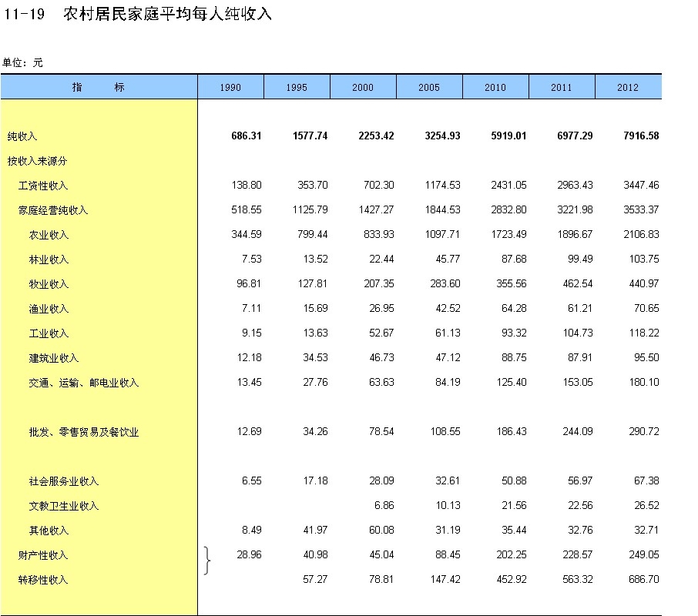
Task: Click value 1577.74 in 纯收入 row
Action: click(x=310, y=136)
